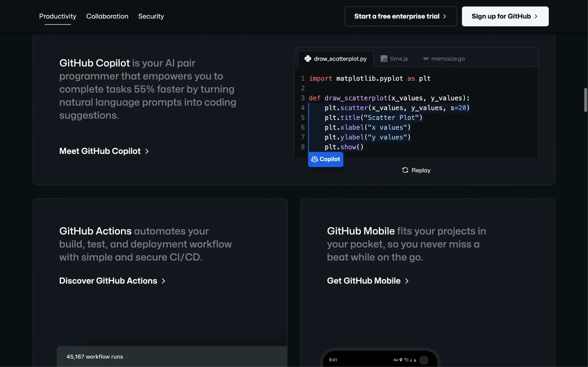Click the JavaScript icon on the time.js tab
This screenshot has width=588, height=367.
(x=384, y=59)
